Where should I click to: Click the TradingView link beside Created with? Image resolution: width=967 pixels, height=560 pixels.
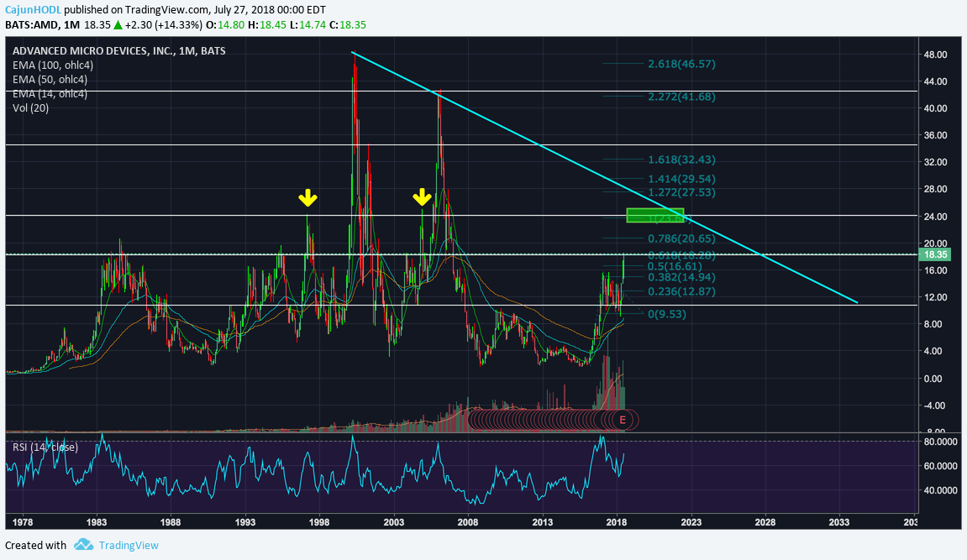(x=129, y=545)
